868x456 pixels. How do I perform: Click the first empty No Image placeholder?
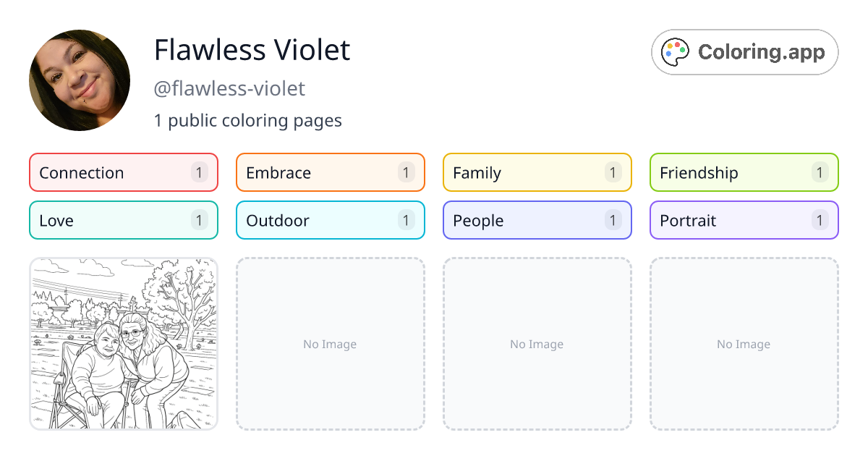tap(330, 344)
